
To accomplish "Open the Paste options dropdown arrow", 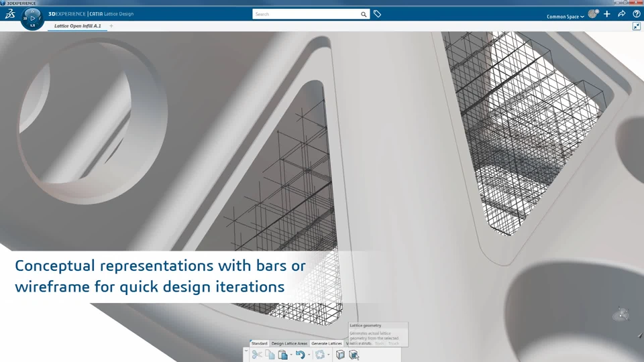I will (x=290, y=355).
